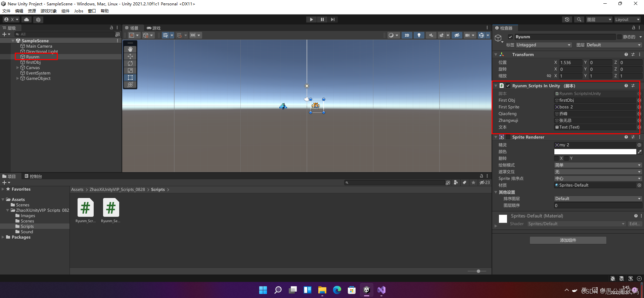644x298 pixels.
Task: Open the cloud services icon
Action: 27,19
